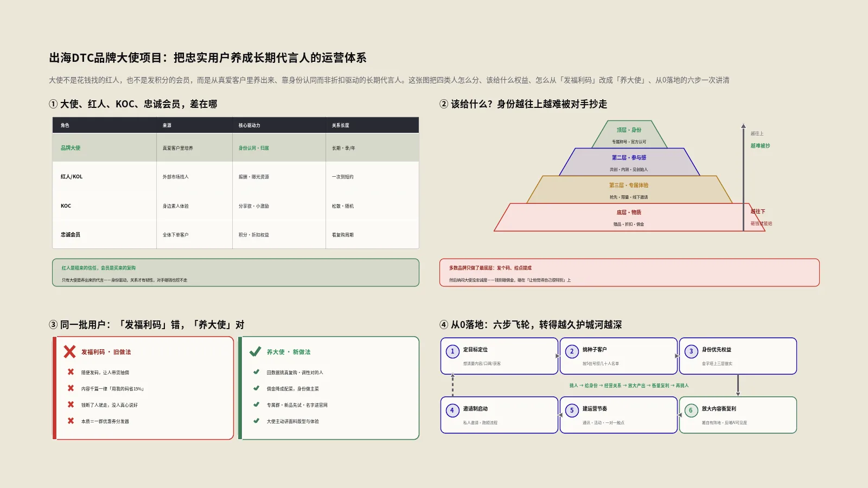Click step circle 3 next to 身份优先权益
Image resolution: width=868 pixels, height=488 pixels.
pyautogui.click(x=691, y=351)
